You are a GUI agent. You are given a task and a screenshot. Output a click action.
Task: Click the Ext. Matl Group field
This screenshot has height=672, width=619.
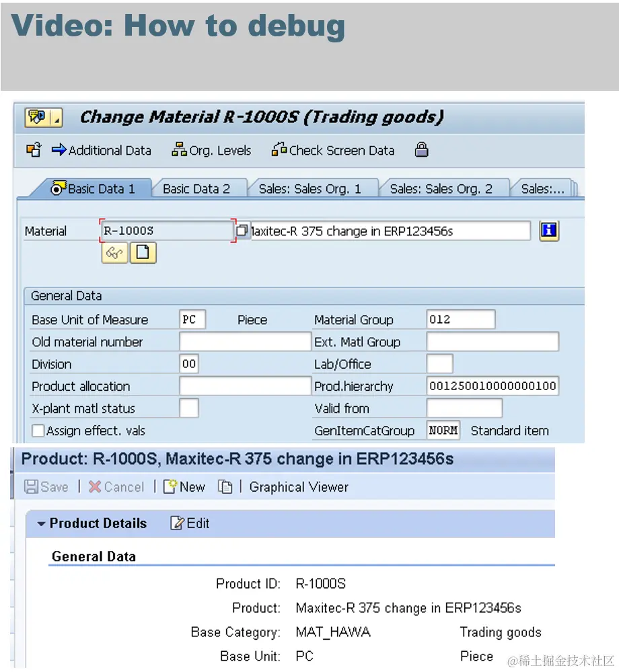(493, 342)
